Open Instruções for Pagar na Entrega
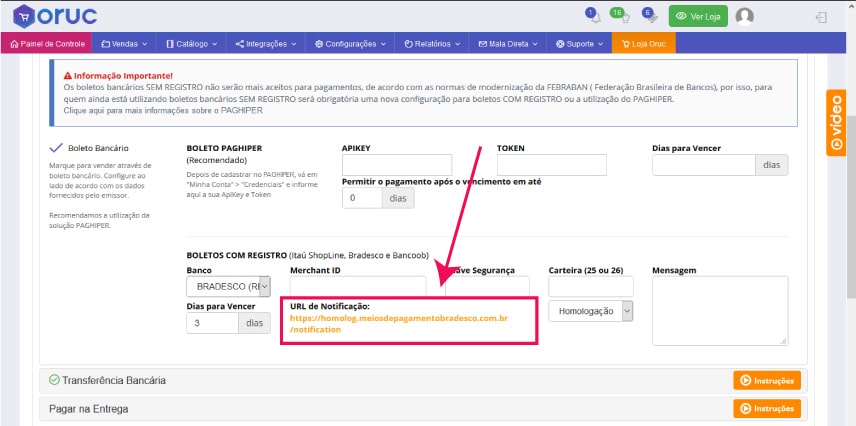Image resolution: width=856 pixels, height=426 pixels. (767, 409)
